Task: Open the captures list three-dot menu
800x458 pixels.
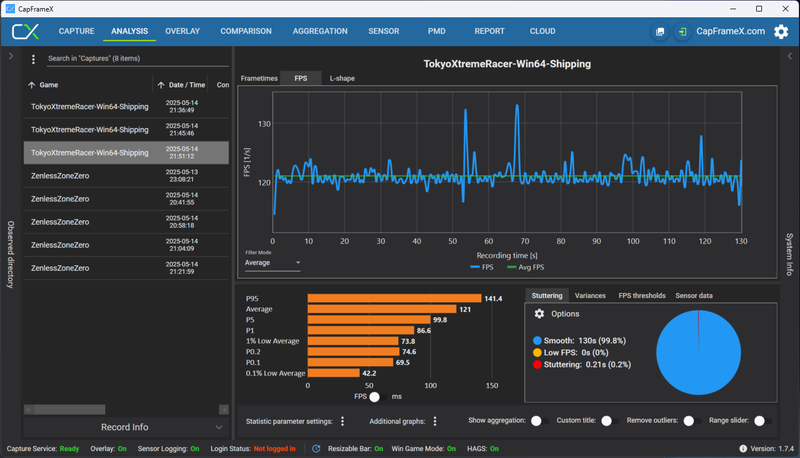Action: point(34,59)
